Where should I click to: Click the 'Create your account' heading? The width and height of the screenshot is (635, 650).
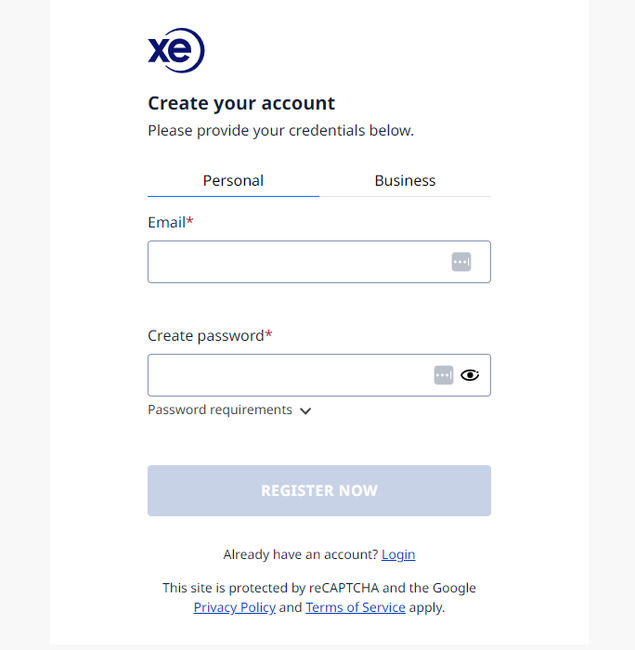click(x=241, y=103)
